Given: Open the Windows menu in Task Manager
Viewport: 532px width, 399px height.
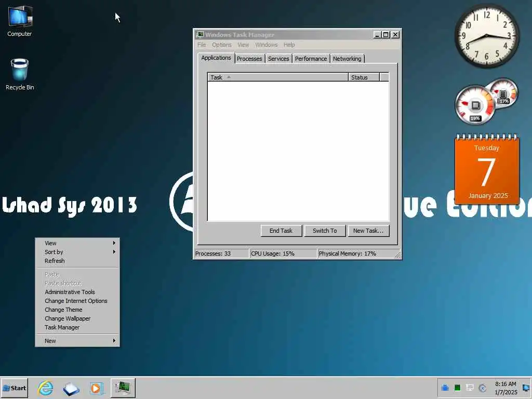Looking at the screenshot, I should (x=267, y=45).
